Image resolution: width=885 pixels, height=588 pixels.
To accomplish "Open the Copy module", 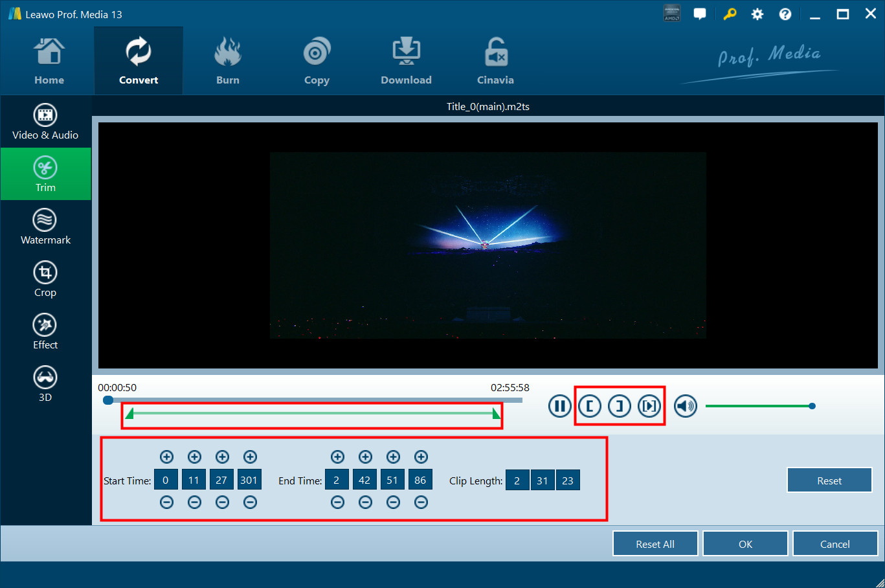I will [x=317, y=62].
